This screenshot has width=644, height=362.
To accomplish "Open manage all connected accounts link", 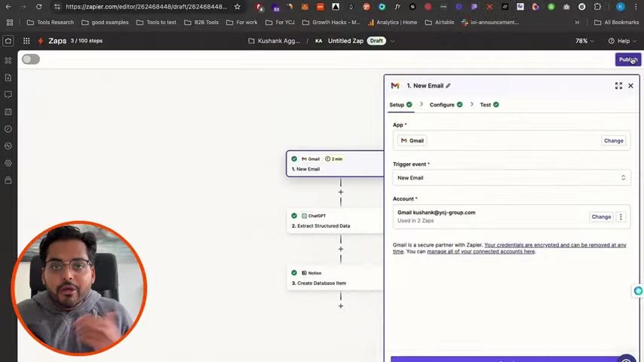I will [480, 251].
